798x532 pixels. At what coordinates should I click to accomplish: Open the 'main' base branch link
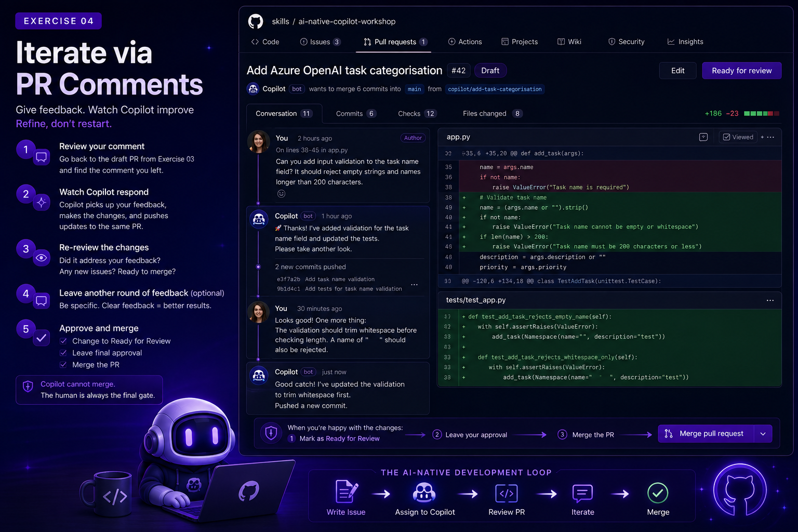414,89
